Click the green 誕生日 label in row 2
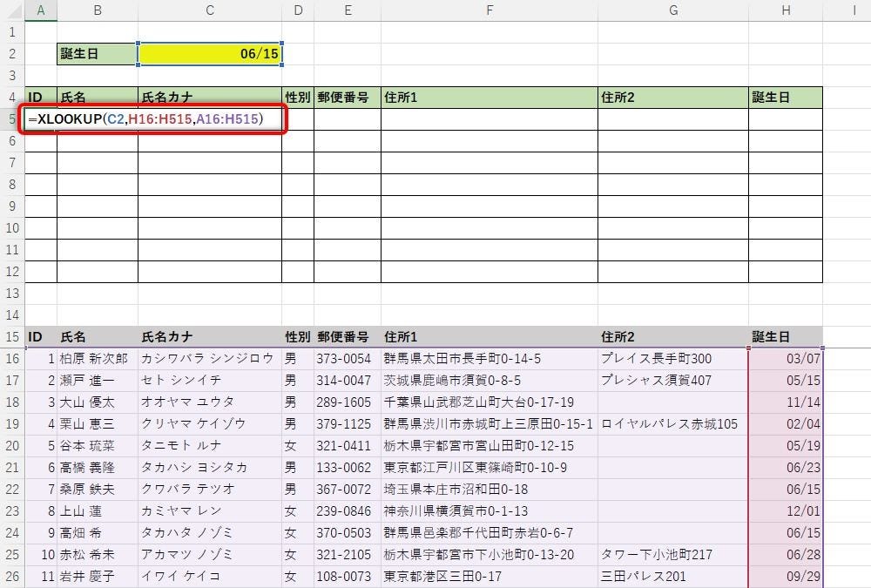This screenshot has width=871, height=588. [x=97, y=54]
